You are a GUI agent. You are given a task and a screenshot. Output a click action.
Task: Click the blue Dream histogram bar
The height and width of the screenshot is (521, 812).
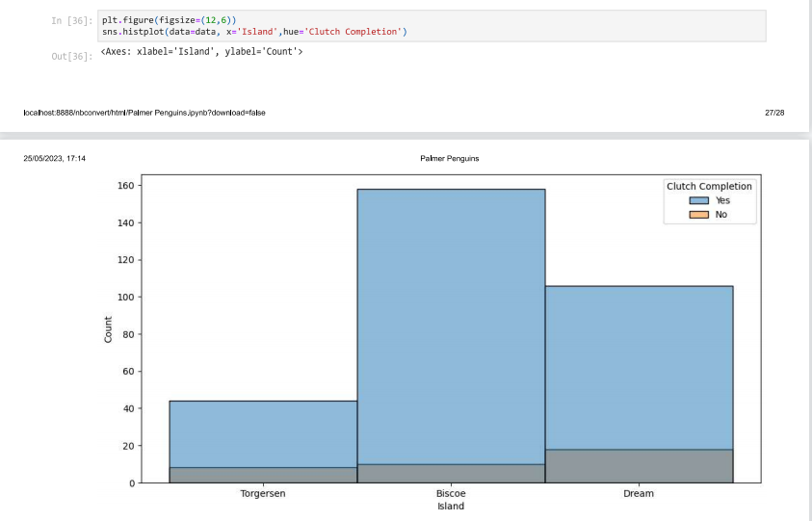(x=639, y=368)
